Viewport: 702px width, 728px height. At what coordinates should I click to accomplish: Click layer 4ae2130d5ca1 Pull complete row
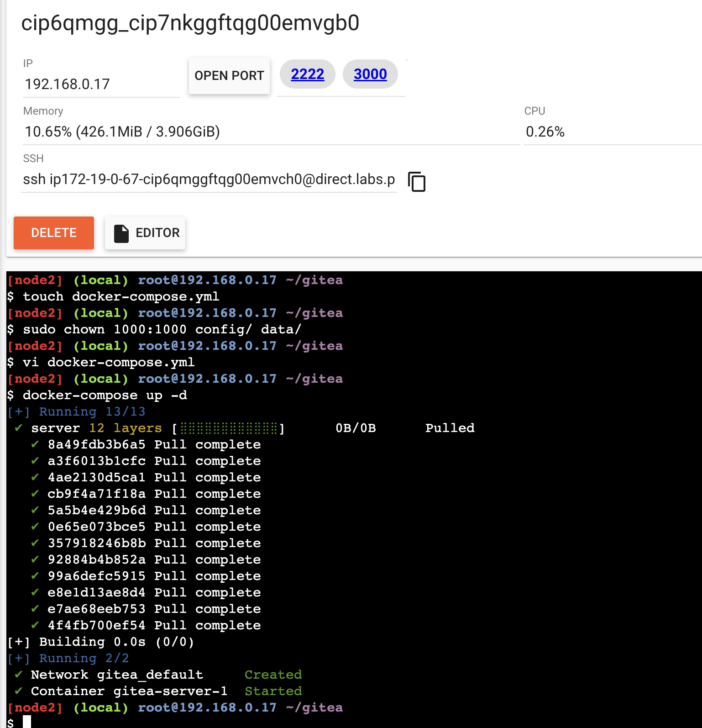pyautogui.click(x=146, y=477)
